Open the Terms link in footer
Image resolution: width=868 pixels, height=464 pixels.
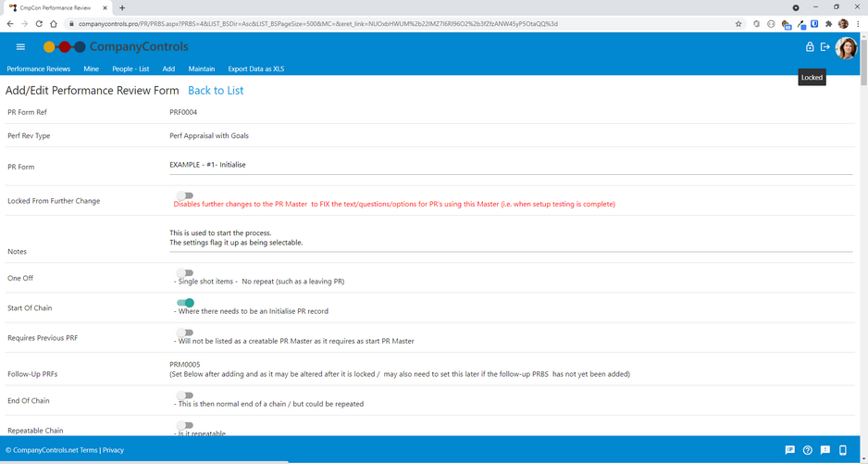[89, 450]
